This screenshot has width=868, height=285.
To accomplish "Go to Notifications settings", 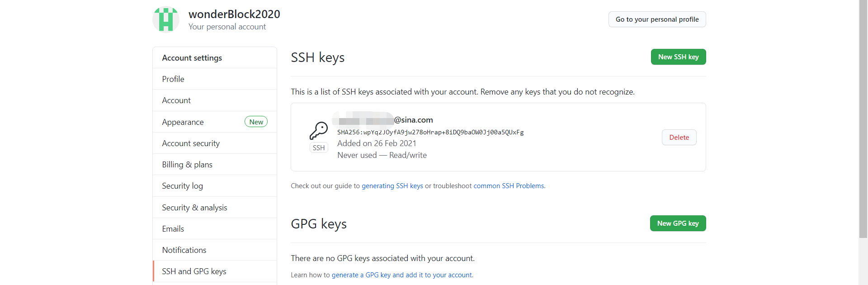I will click(x=184, y=250).
